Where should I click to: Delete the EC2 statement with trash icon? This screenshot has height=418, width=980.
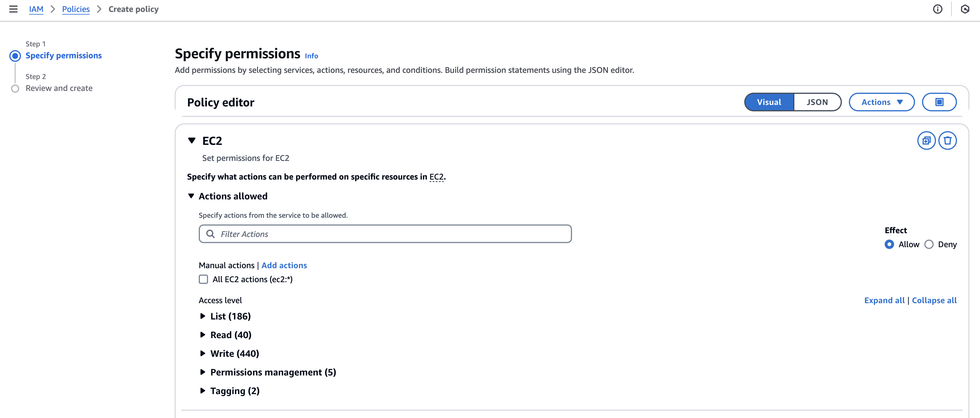[x=947, y=141]
